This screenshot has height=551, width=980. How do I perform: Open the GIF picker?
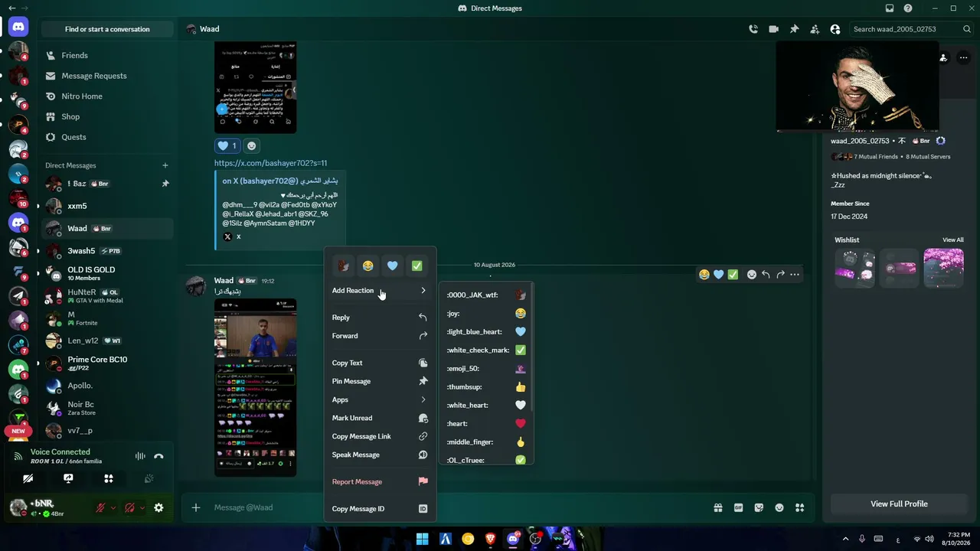739,507
